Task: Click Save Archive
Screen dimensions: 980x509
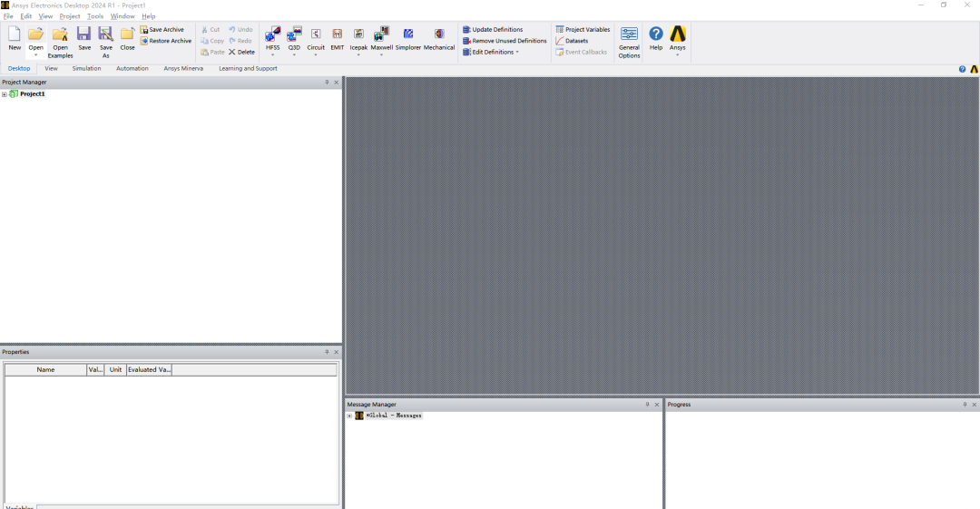Action: coord(162,29)
